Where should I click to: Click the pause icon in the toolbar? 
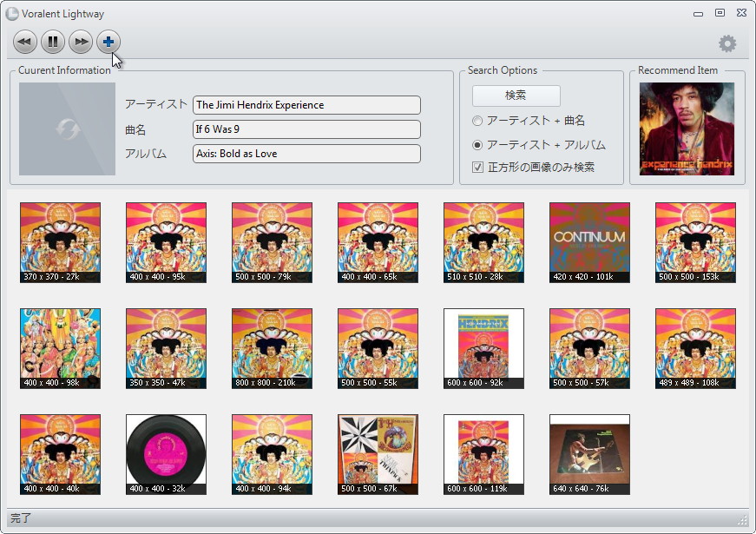(x=53, y=41)
